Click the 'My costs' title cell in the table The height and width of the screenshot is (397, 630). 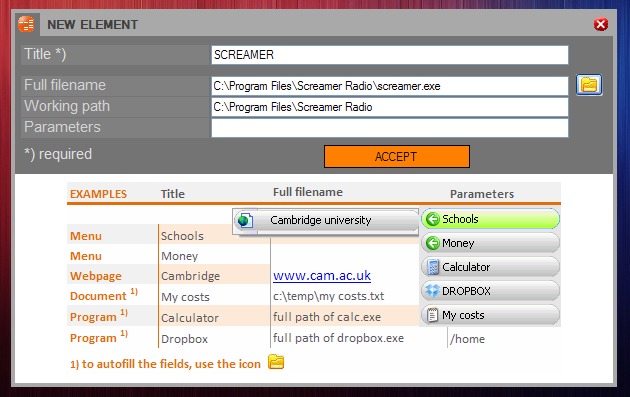pos(185,297)
